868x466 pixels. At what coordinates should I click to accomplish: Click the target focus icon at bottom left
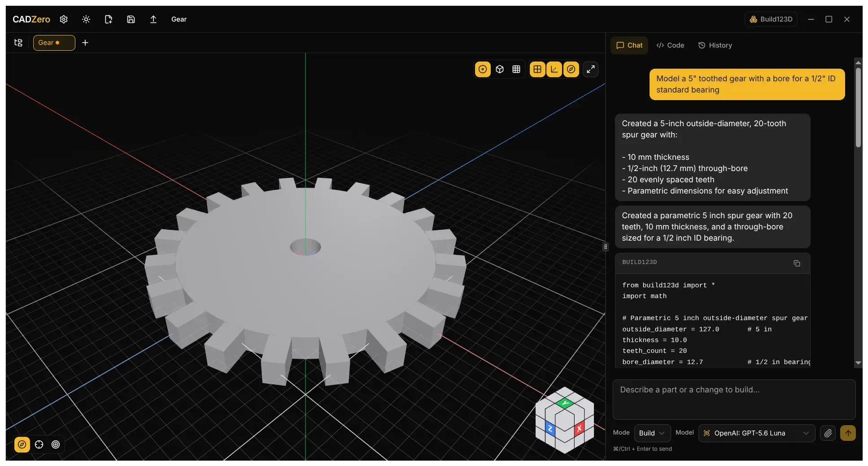point(56,444)
